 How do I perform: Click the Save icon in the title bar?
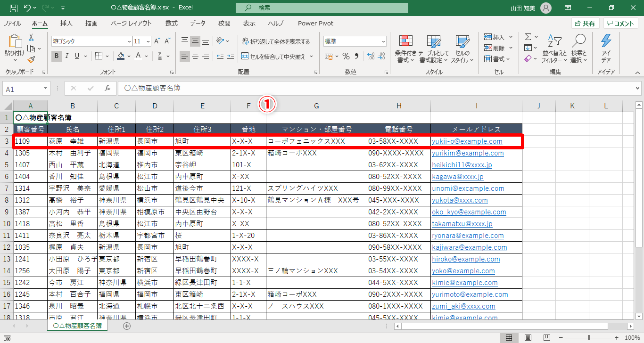point(14,8)
